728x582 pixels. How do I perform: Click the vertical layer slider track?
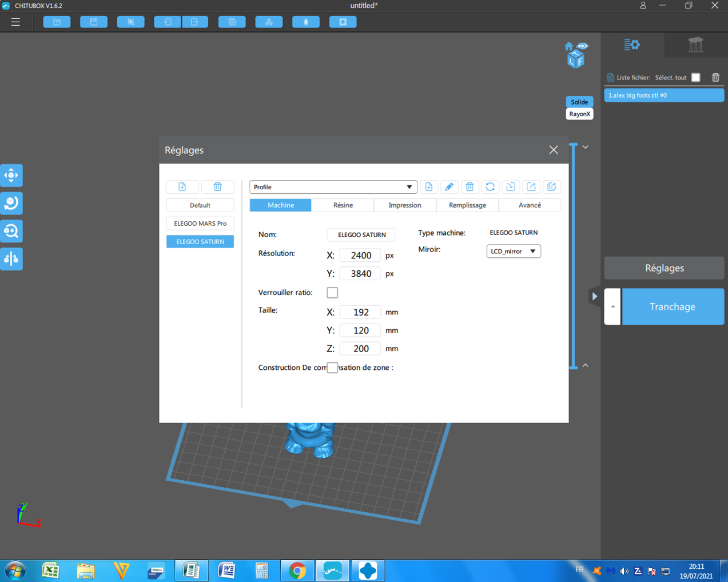click(x=574, y=256)
